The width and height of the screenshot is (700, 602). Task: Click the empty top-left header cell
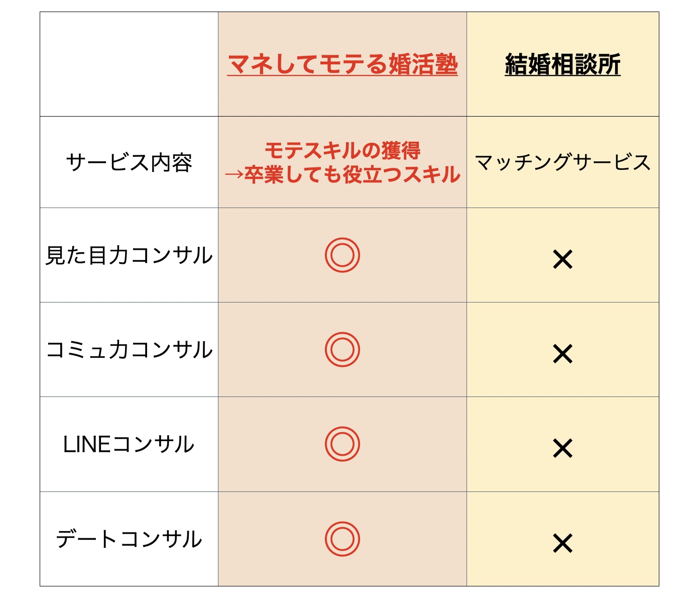tap(129, 64)
